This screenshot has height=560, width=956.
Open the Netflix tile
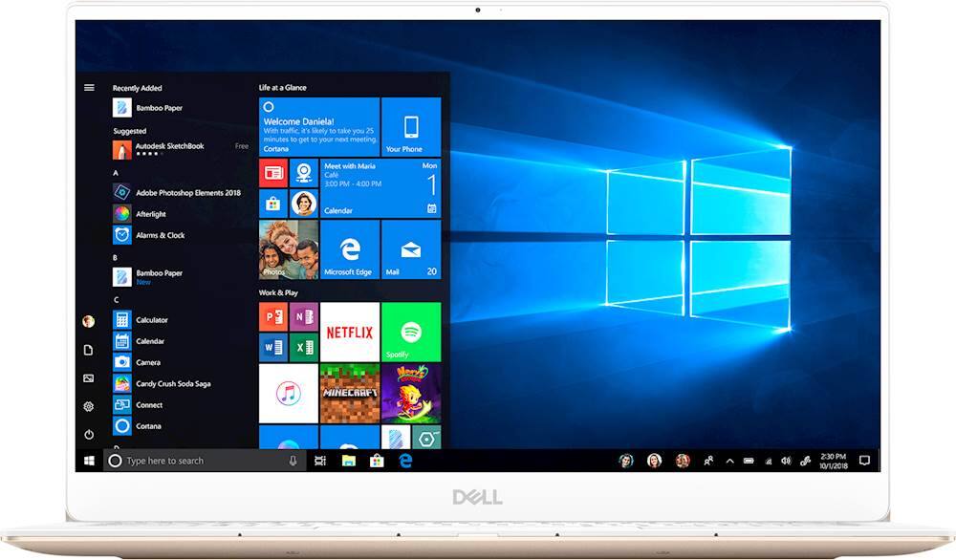[x=349, y=332]
